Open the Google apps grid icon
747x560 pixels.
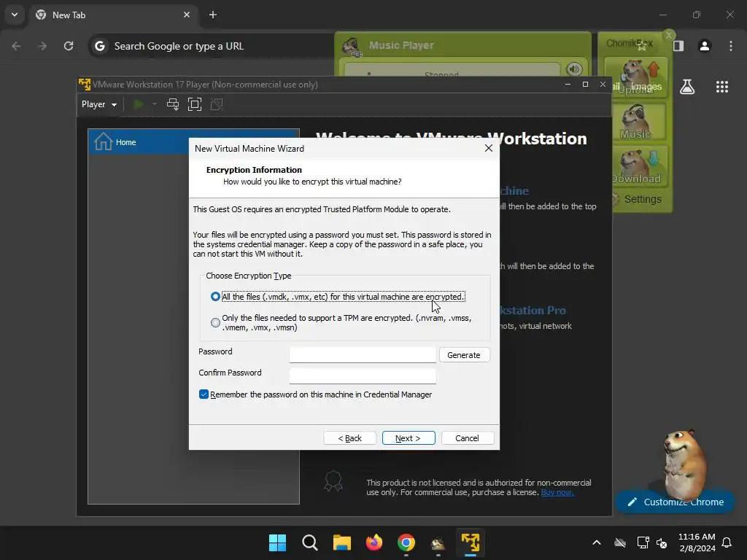[x=721, y=87]
